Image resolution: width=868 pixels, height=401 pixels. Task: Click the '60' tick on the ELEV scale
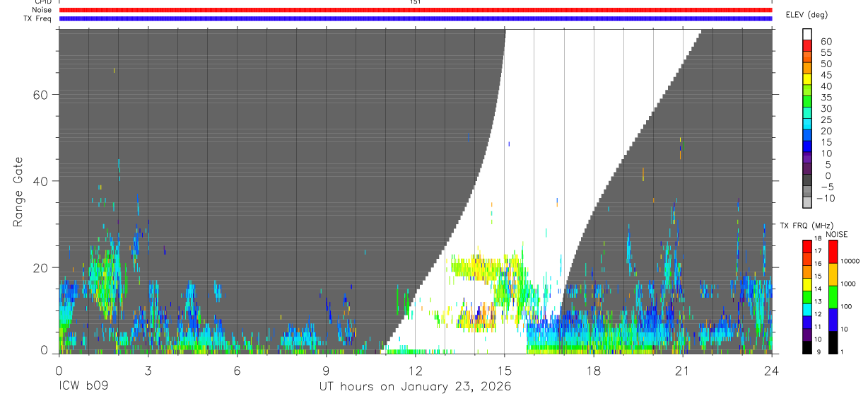tap(826, 42)
